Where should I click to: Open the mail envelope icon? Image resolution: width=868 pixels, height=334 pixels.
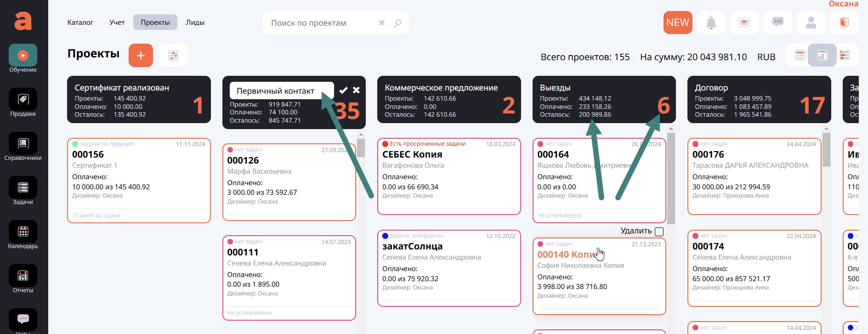pos(744,23)
